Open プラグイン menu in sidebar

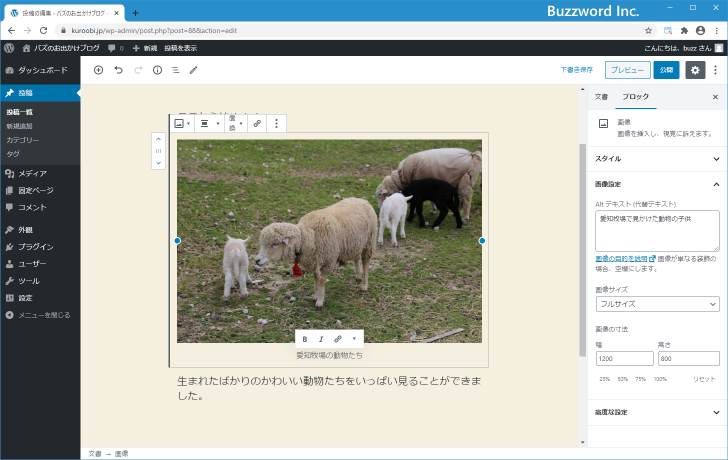(40, 246)
